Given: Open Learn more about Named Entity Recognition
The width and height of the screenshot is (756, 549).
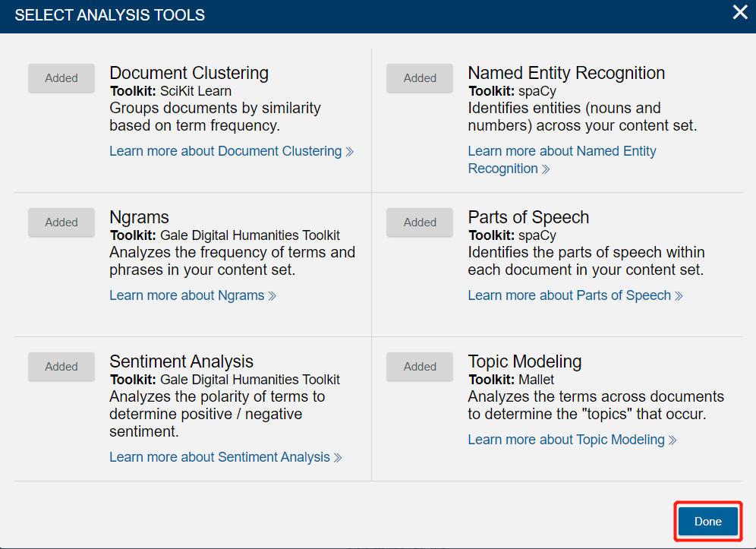Looking at the screenshot, I should 562,159.
